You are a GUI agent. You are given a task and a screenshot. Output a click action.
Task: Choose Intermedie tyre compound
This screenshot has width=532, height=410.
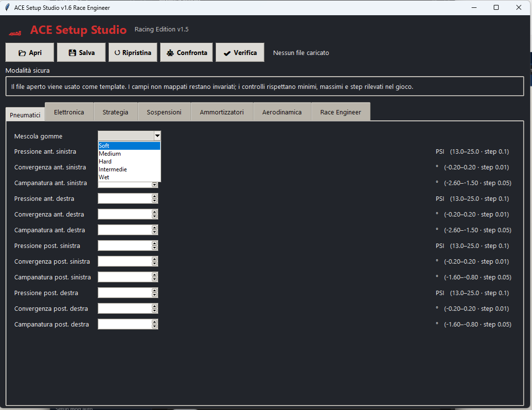pos(129,169)
